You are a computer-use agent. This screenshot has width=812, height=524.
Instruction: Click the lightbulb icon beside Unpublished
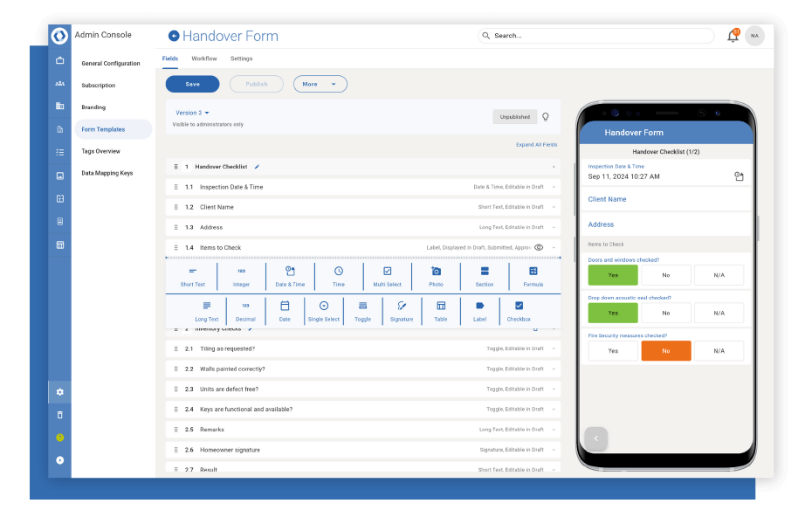click(x=546, y=115)
